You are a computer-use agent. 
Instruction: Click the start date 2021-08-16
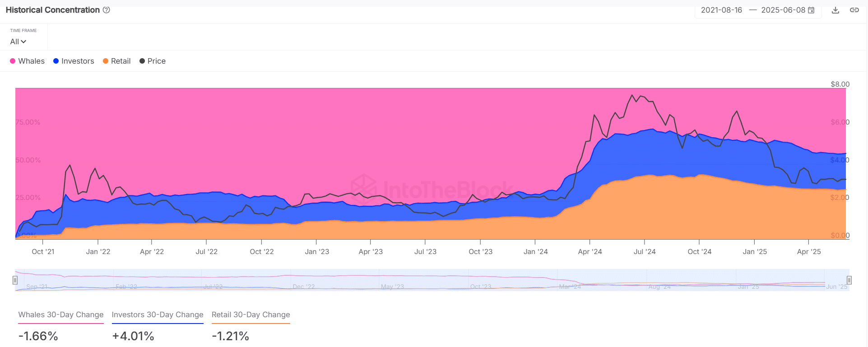[x=721, y=10]
